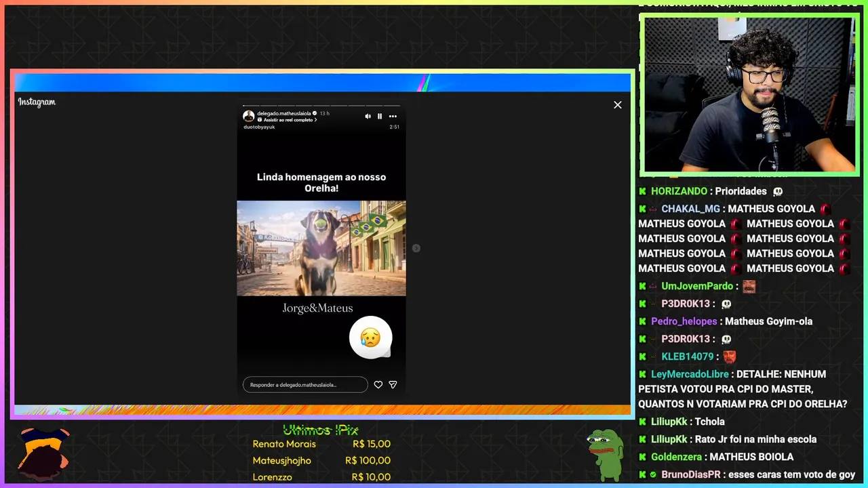Click the Instagram logo
This screenshot has height=488, width=868.
[x=37, y=102]
